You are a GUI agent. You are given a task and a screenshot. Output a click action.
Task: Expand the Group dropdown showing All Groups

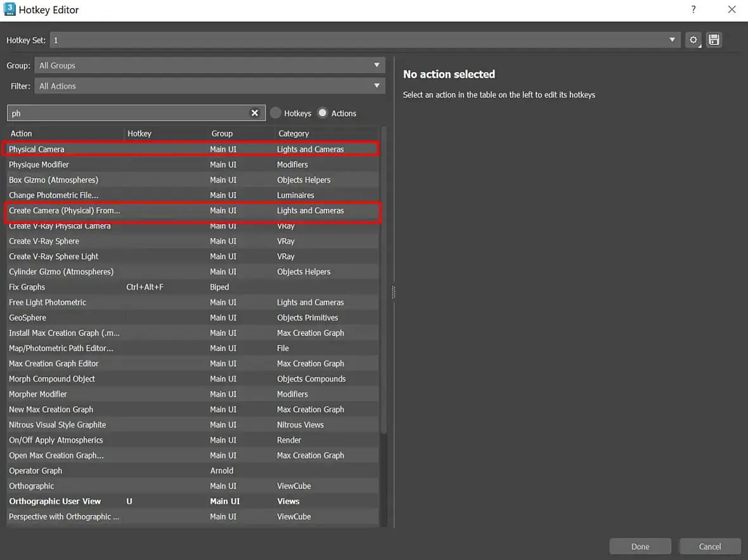coord(209,65)
